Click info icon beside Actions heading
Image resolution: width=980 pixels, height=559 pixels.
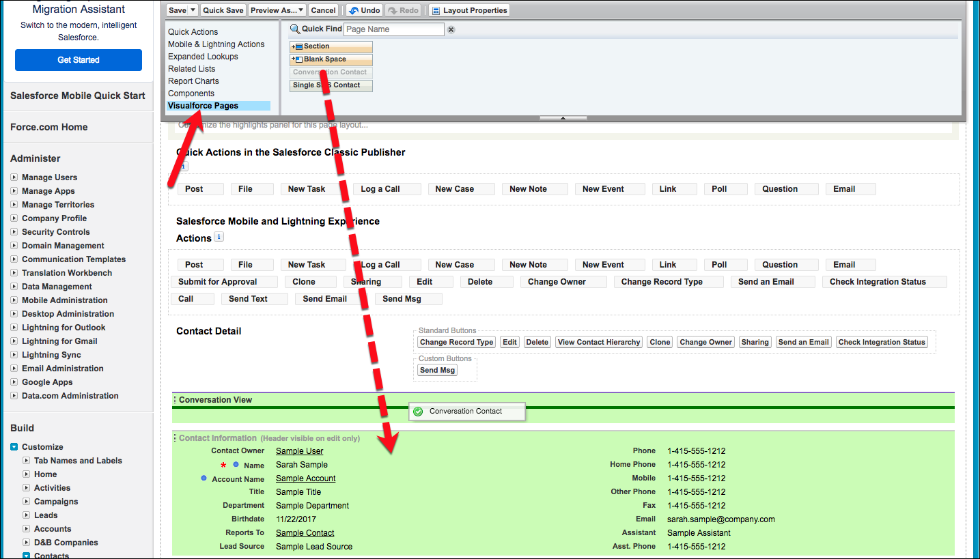[219, 237]
